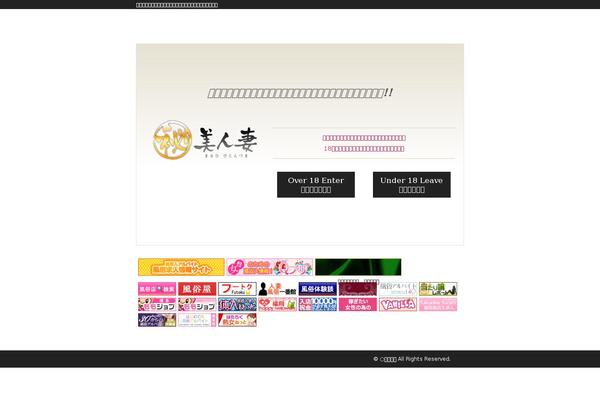Open the olive green 当たり嬢 banner

[x=438, y=289]
